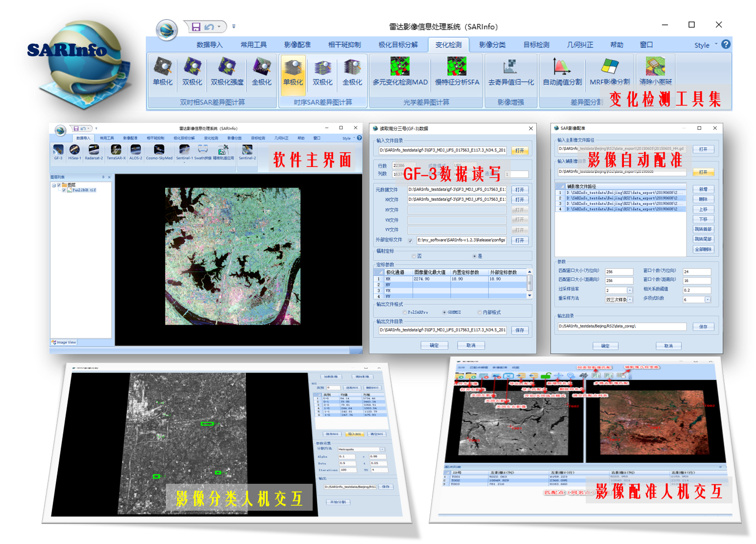The image size is (756, 544).
Task: Open the MRF影像分割 tool
Action: tap(610, 72)
